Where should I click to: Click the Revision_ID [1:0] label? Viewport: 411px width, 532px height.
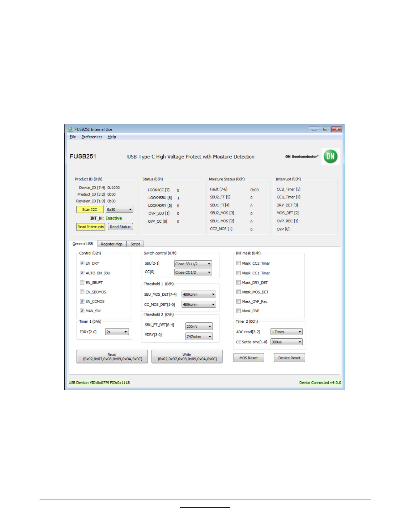pyautogui.click(x=91, y=201)
